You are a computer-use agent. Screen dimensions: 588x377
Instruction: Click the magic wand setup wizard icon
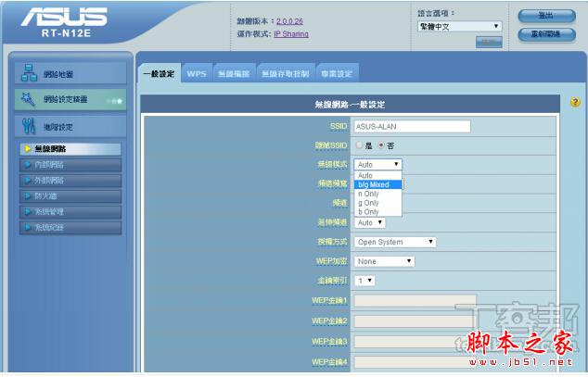point(28,99)
